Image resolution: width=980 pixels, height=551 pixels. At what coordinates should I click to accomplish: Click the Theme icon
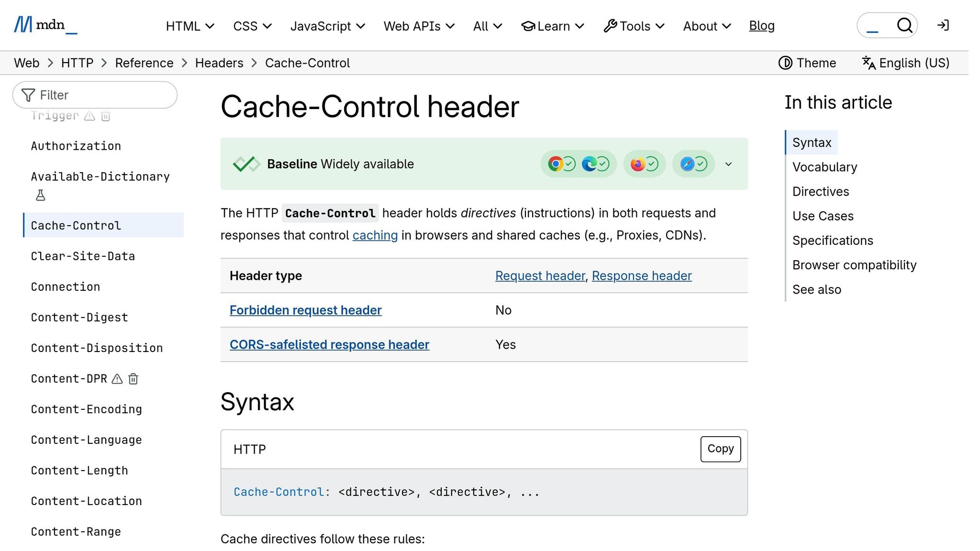[785, 63]
